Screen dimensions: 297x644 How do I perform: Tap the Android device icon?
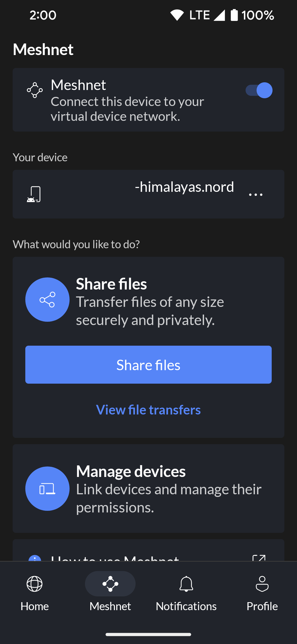[34, 194]
